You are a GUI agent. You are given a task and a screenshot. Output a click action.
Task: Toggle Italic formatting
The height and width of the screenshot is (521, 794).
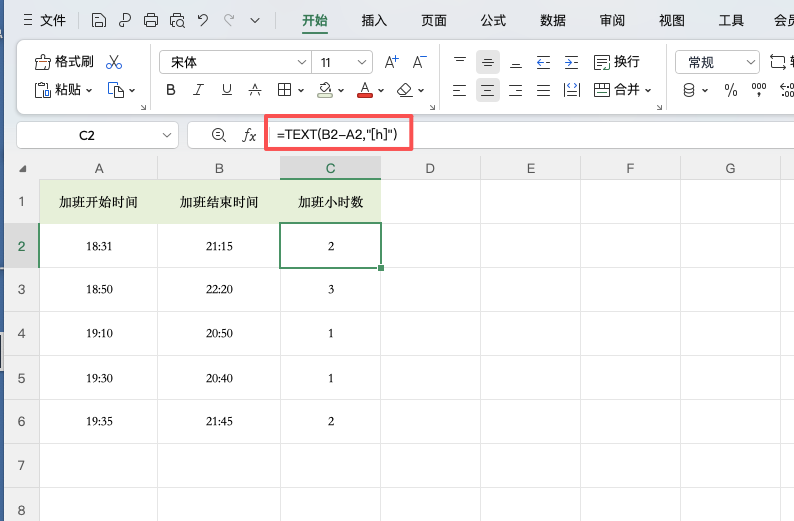coord(199,90)
